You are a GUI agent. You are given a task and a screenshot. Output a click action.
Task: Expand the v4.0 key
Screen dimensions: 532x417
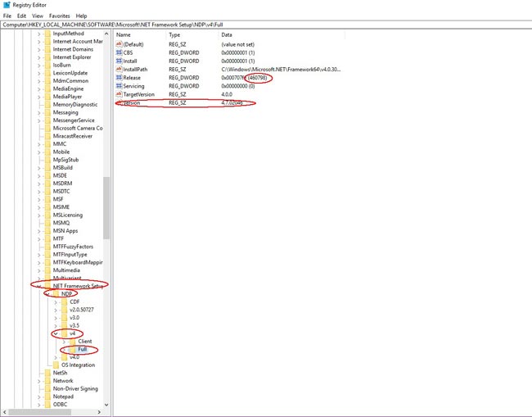coord(56,357)
